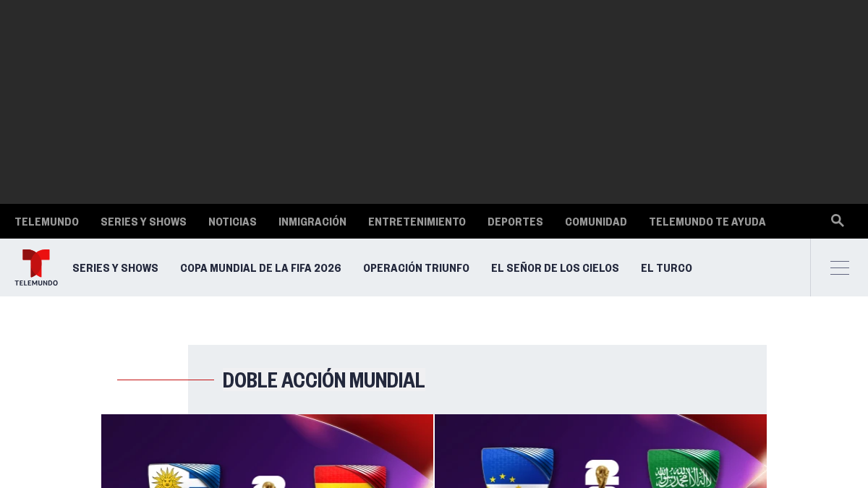
Task: Select Entretenimiento menu item
Action: point(417,222)
